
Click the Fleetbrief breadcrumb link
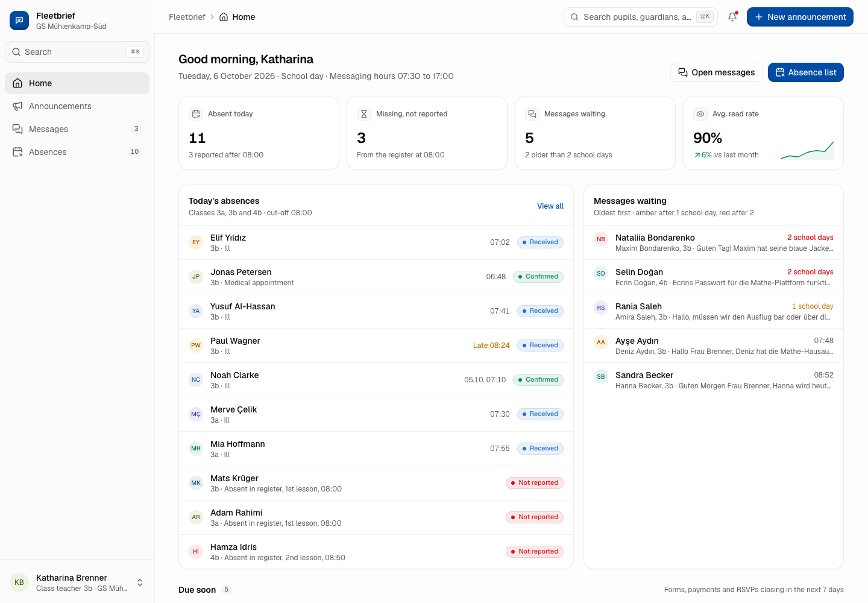click(x=187, y=17)
